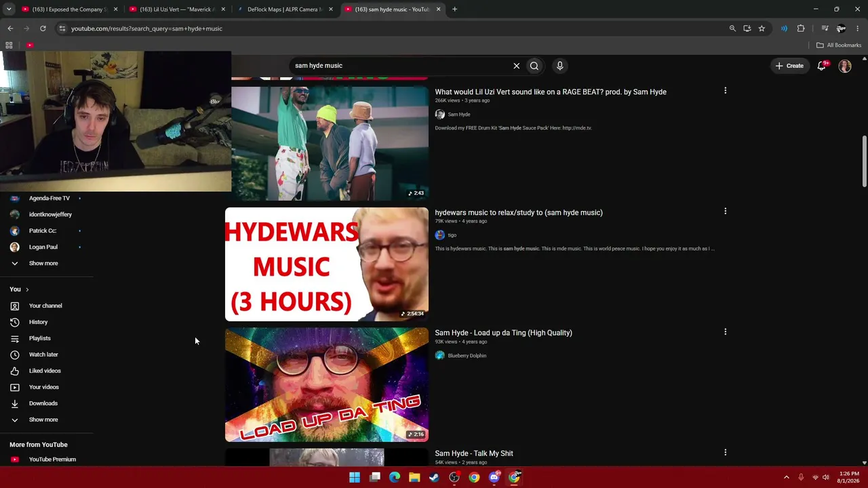The height and width of the screenshot is (488, 868).
Task: Show hidden system tray icons
Action: point(787,477)
